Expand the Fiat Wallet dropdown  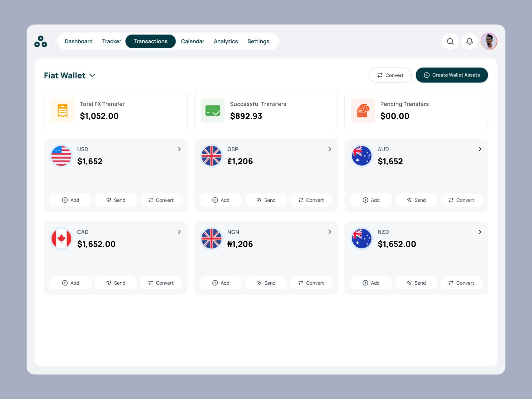tap(92, 75)
